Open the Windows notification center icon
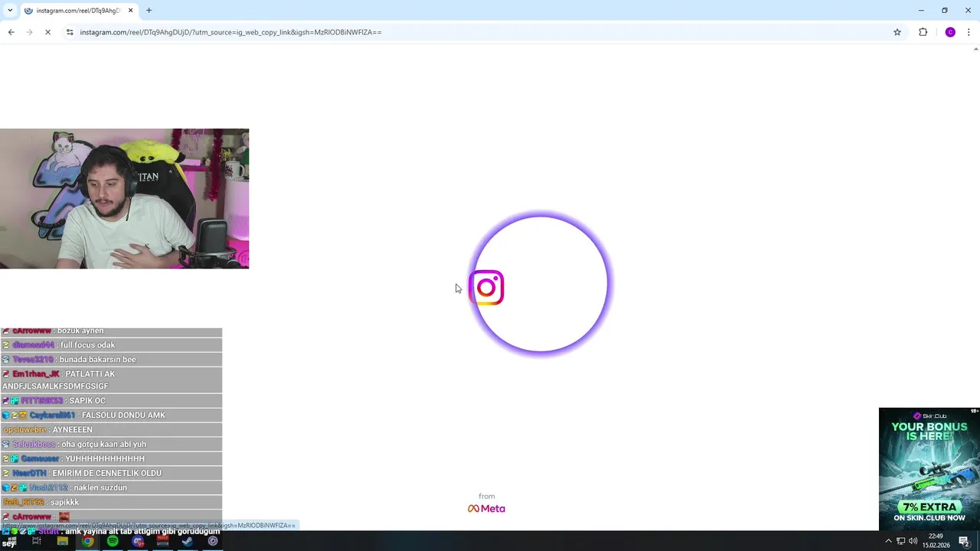The height and width of the screenshot is (551, 980). (964, 541)
